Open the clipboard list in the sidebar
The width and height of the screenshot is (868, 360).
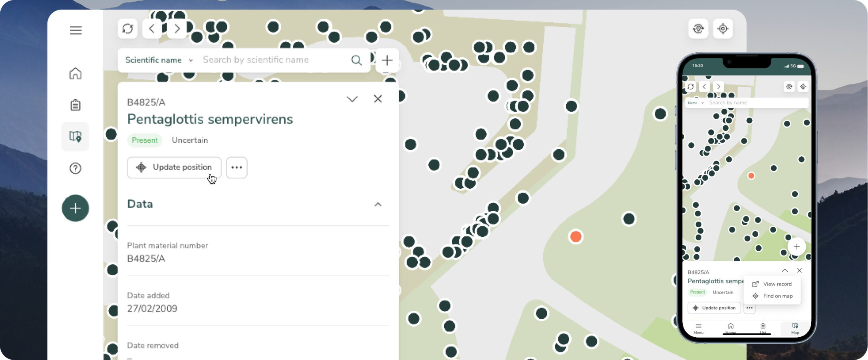coord(75,105)
